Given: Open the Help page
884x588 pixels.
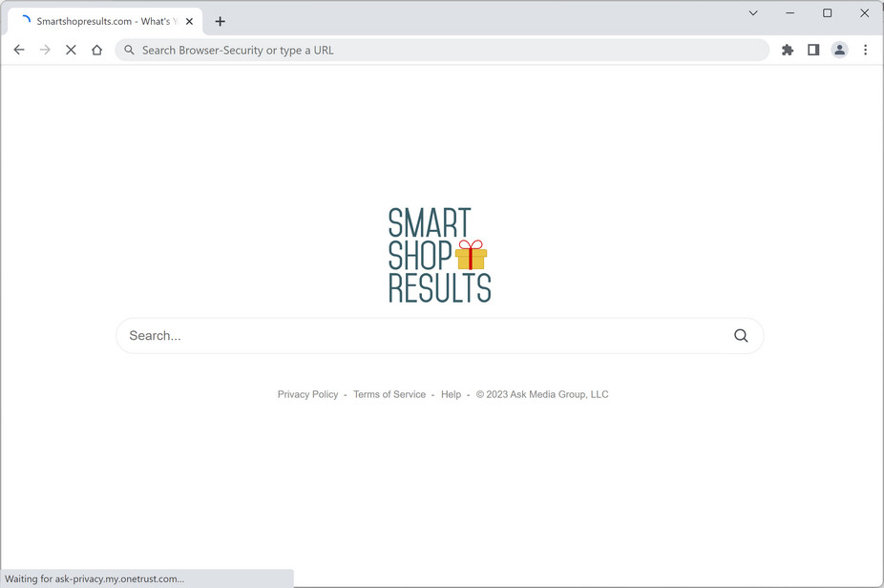Looking at the screenshot, I should 450,394.
